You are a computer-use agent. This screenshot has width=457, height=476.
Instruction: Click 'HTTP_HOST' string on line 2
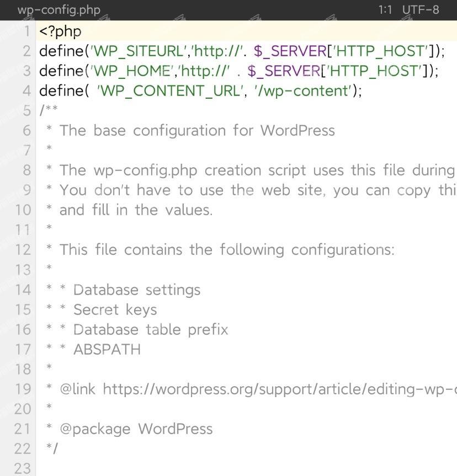[x=381, y=51]
